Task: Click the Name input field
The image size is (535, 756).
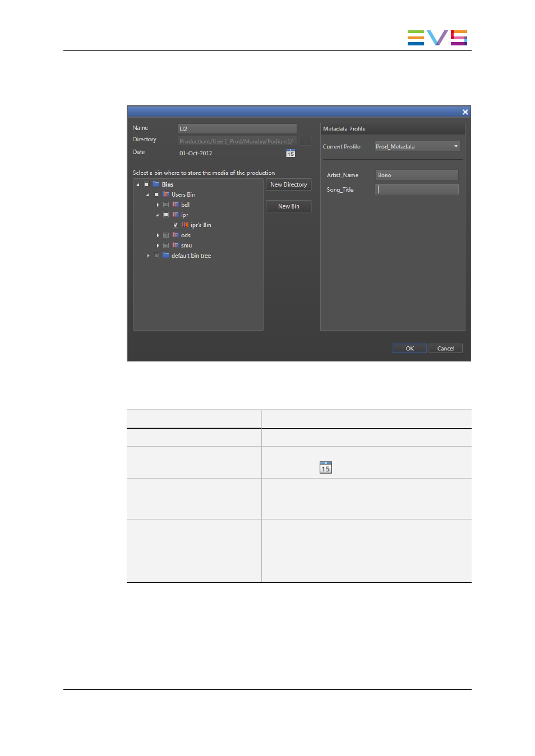Action: (x=237, y=128)
